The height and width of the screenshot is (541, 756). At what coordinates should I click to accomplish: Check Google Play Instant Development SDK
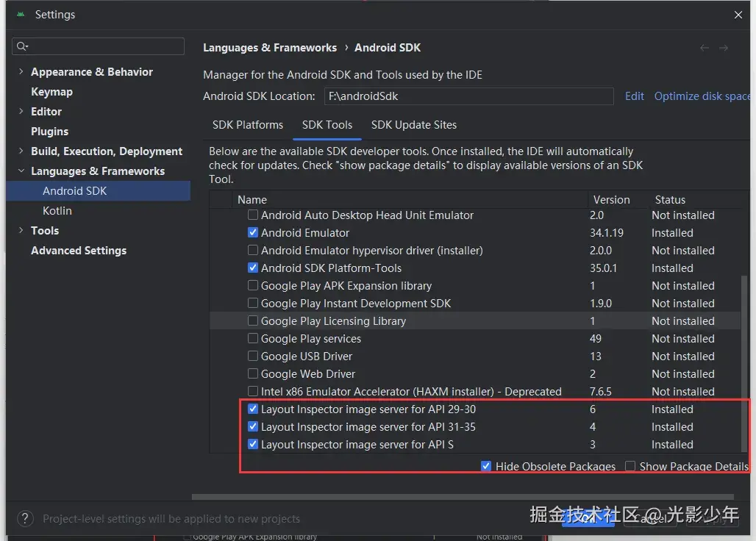(253, 303)
